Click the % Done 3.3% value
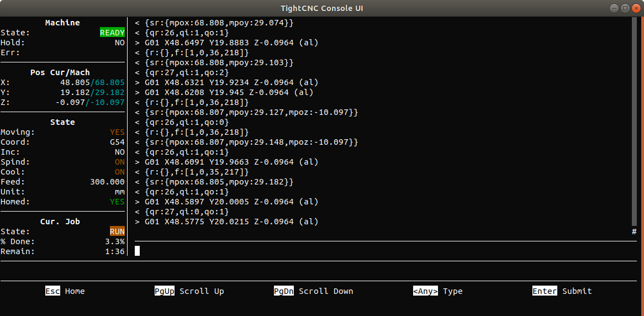The image size is (644, 316). pyautogui.click(x=114, y=241)
